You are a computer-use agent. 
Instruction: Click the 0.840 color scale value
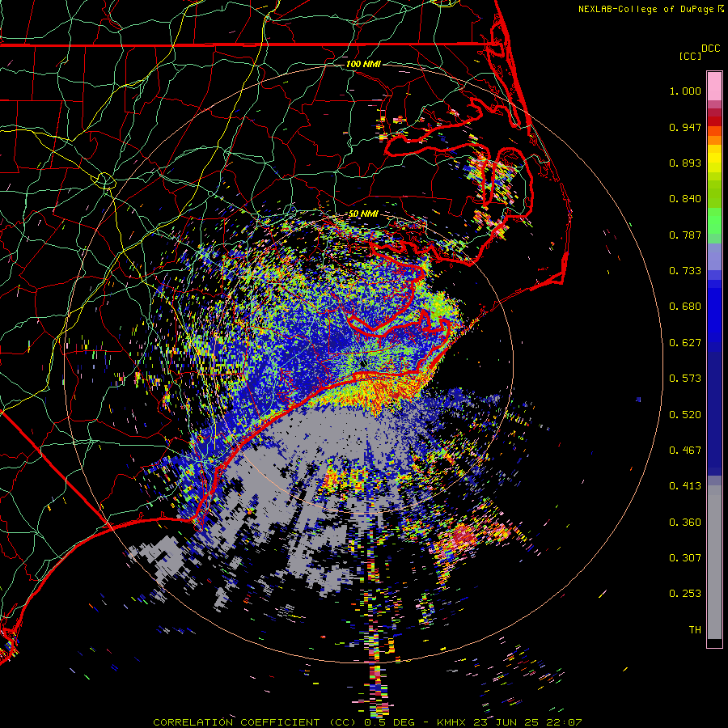(x=685, y=199)
